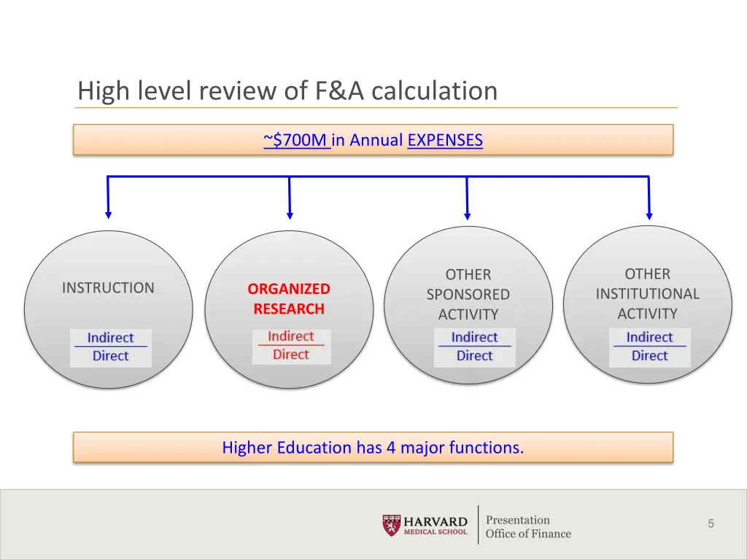Click the Harvard Medical School shield logo
The height and width of the screenshot is (560, 747).
391,525
